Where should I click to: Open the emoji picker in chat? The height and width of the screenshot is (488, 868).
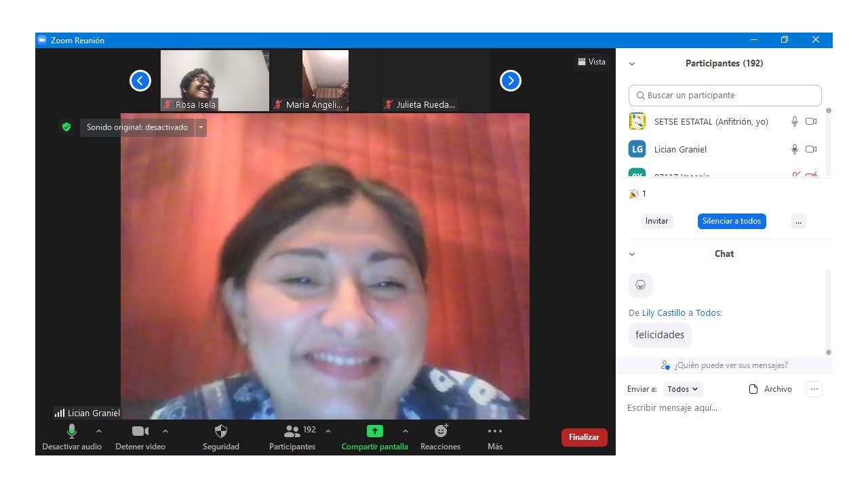click(640, 285)
